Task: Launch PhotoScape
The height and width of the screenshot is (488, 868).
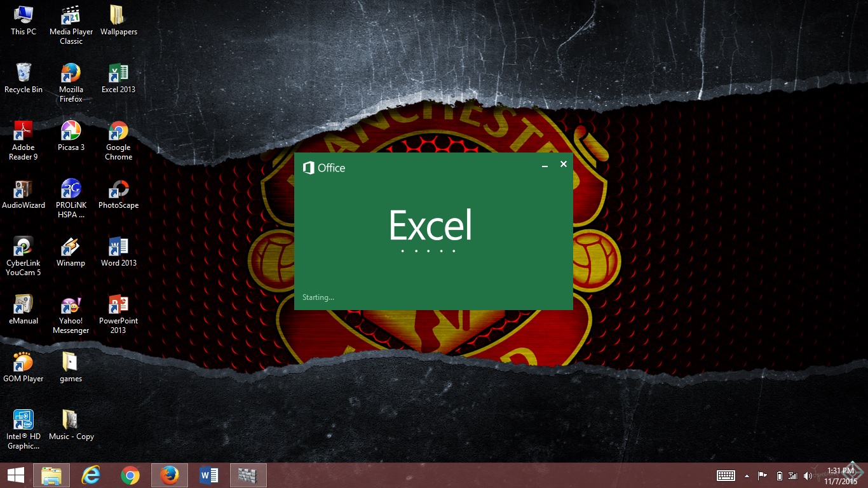Action: [118, 189]
